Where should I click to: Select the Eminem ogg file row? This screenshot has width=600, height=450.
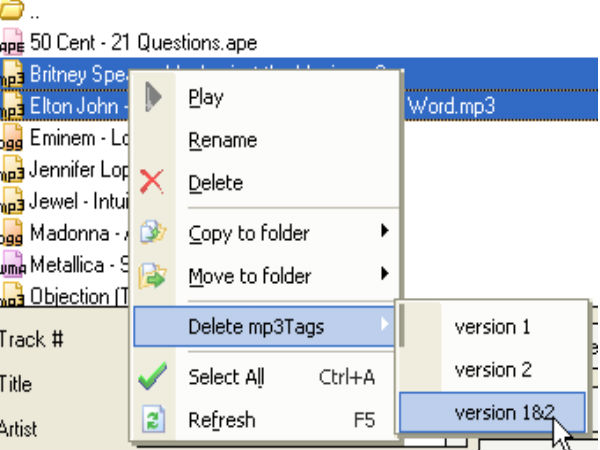click(65, 137)
